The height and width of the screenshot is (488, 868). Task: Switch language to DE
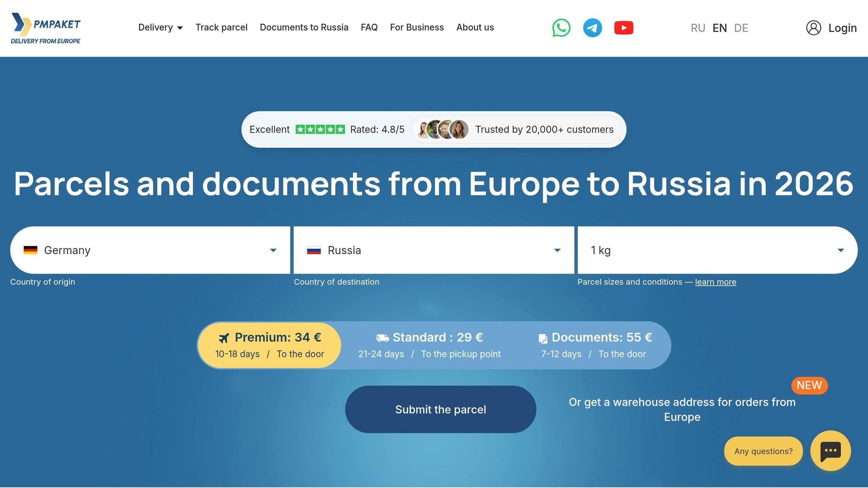(x=741, y=28)
